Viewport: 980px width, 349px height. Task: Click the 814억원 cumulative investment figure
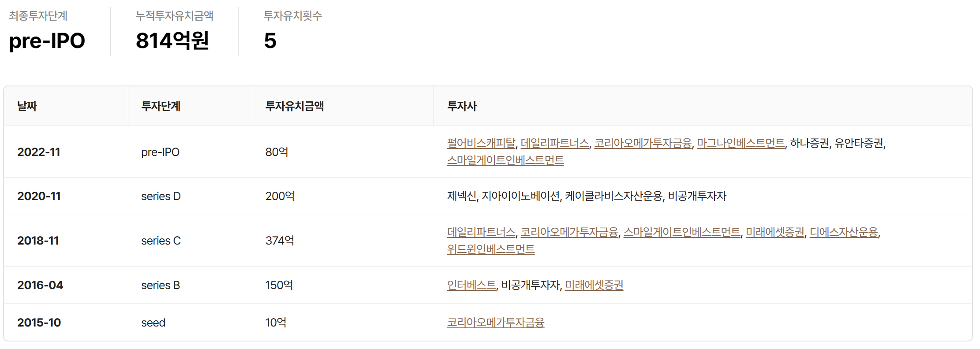(x=172, y=41)
